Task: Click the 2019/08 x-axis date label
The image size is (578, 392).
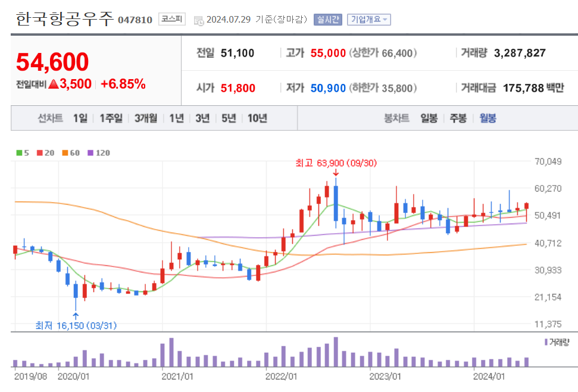Action: (30, 377)
